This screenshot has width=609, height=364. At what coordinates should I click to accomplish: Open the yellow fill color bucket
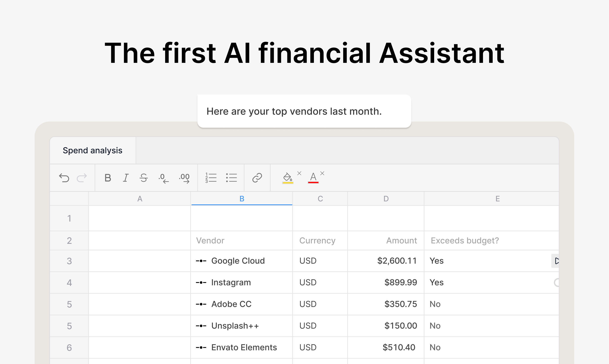pos(288,178)
